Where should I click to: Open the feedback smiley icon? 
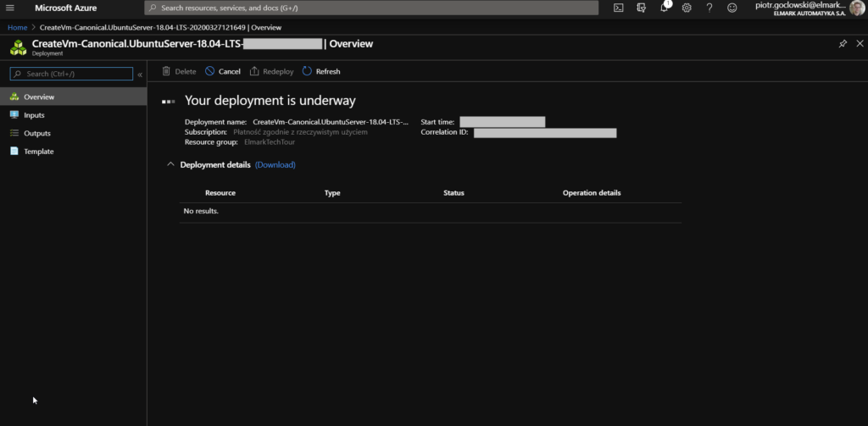pos(732,8)
